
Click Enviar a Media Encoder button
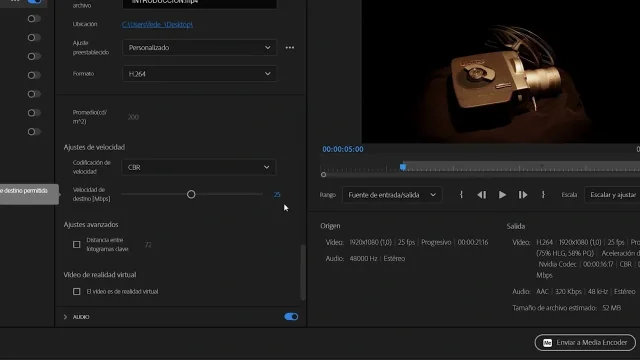coord(585,342)
